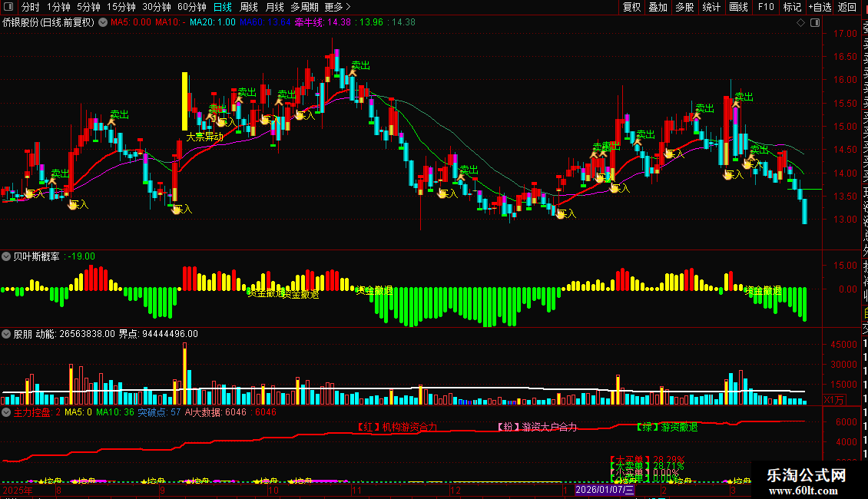868x499 pixels.
Task: Expand the 更多 > period options
Action: (x=337, y=7)
